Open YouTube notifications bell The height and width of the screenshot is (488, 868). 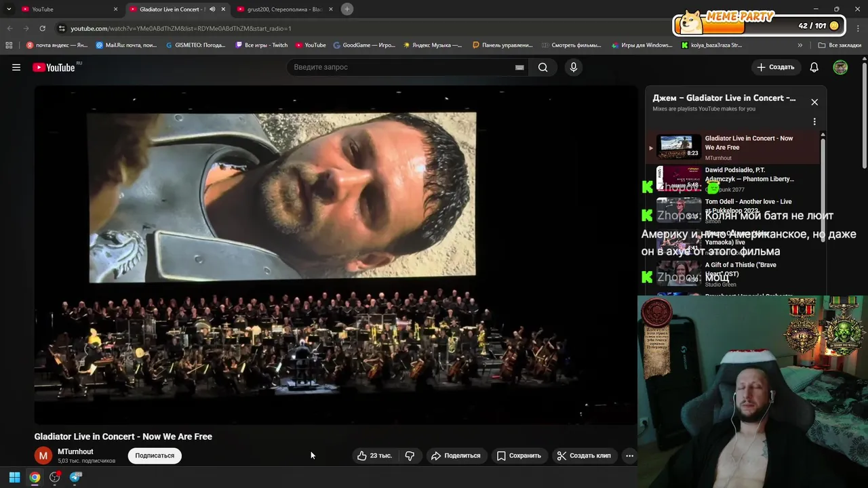[x=814, y=67]
